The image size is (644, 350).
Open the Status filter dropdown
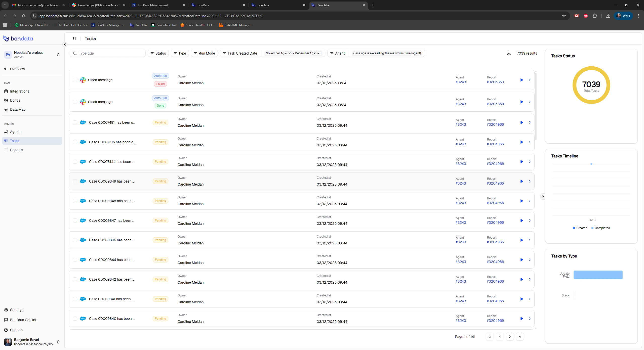[x=158, y=53]
